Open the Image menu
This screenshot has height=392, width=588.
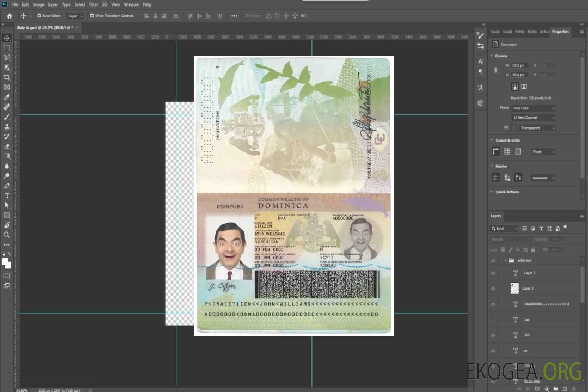click(x=39, y=4)
